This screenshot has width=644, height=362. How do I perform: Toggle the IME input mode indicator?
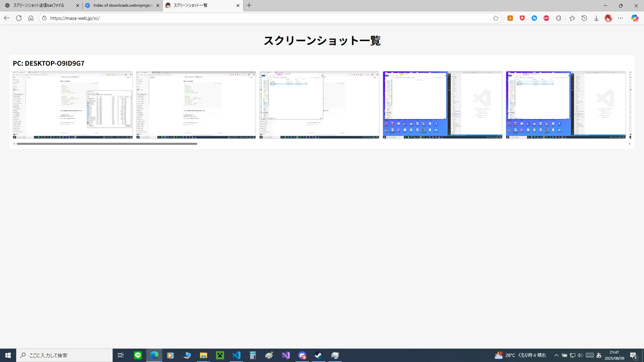[599, 355]
